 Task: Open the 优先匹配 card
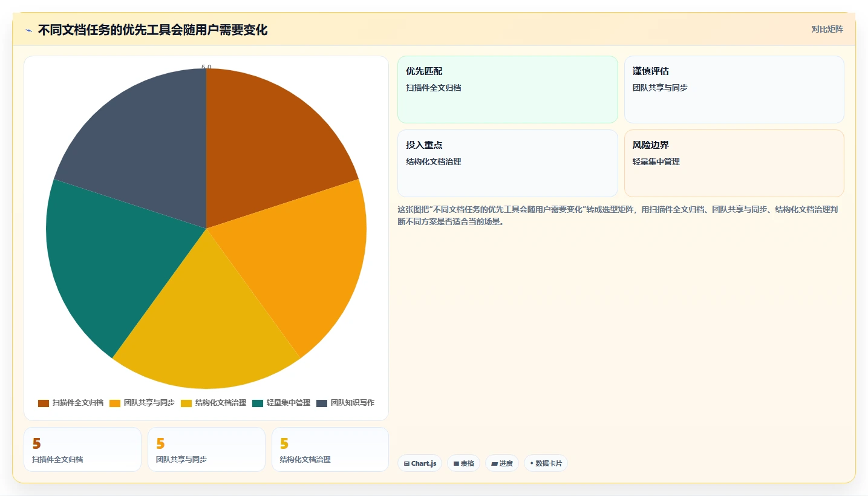pos(507,90)
